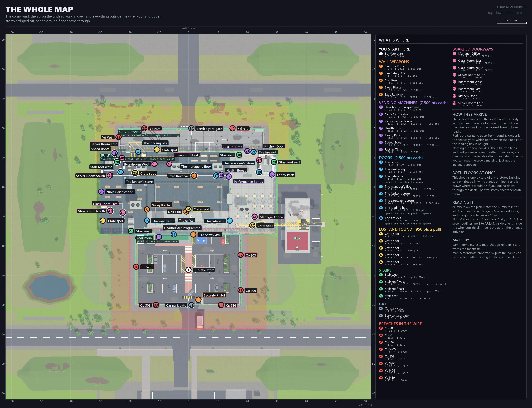The width and height of the screenshot is (532, 408).
Task: Select The loading bay pin 20 on the map
Action: 138,152
